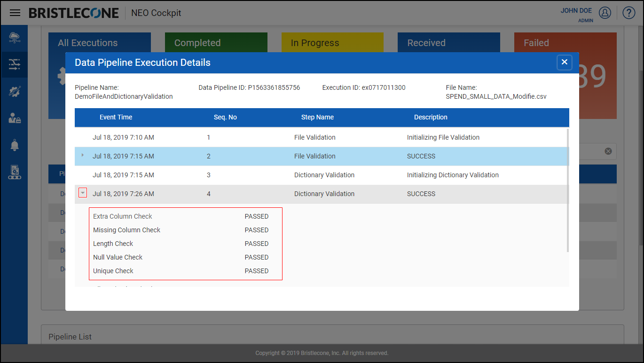Click SUCCESS in the sequence 2 row
This screenshot has width=644, height=363.
click(x=421, y=156)
